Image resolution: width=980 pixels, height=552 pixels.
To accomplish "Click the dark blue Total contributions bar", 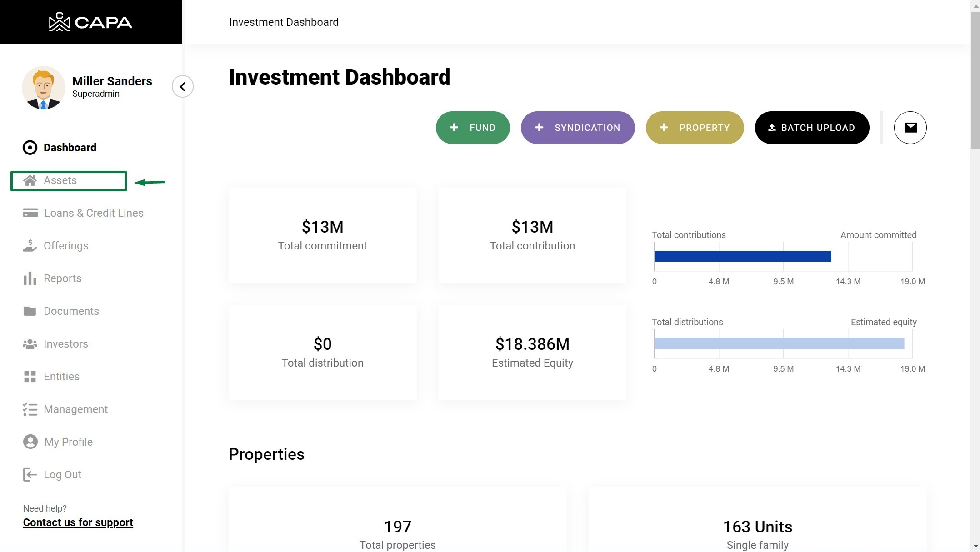I will pyautogui.click(x=742, y=256).
